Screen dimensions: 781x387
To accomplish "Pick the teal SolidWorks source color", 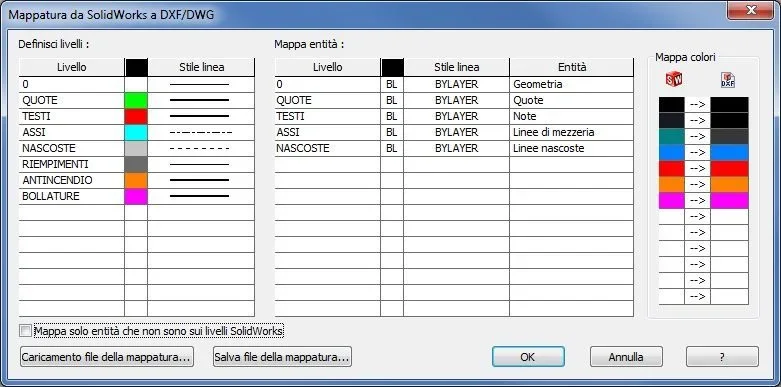I will (671, 136).
